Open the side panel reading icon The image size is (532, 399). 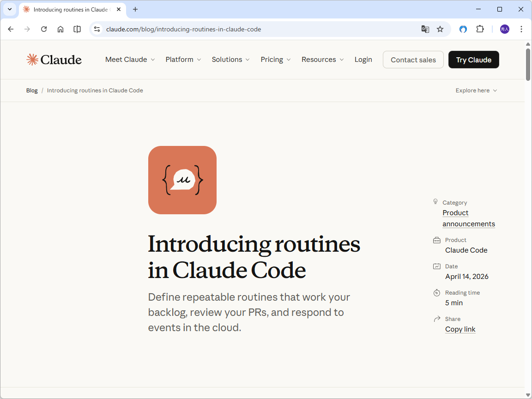point(77,29)
